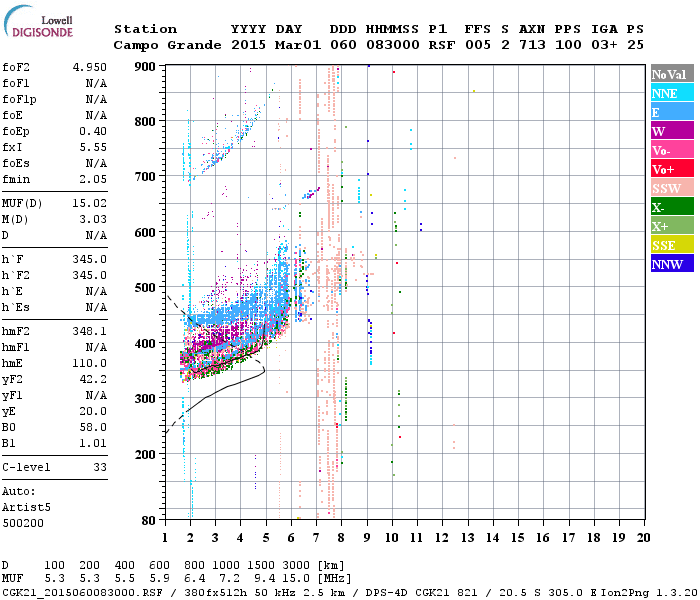Click the 80 km height axis label
Viewport: 700px width, 600px height.
coord(149,520)
